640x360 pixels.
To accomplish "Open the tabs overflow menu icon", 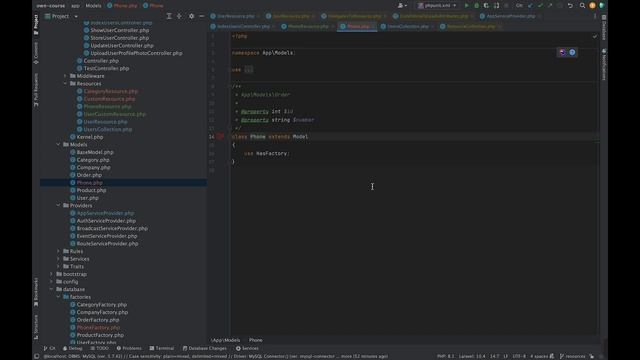I will click(x=595, y=16).
